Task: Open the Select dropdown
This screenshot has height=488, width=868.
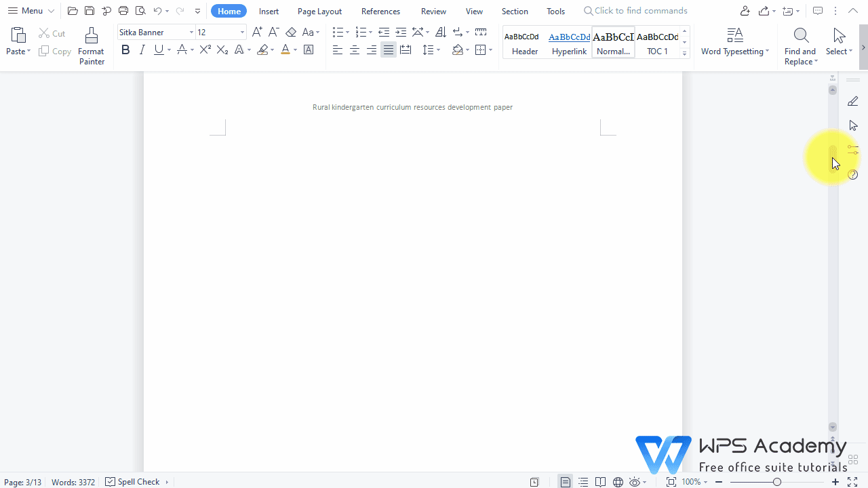Action: coord(840,52)
